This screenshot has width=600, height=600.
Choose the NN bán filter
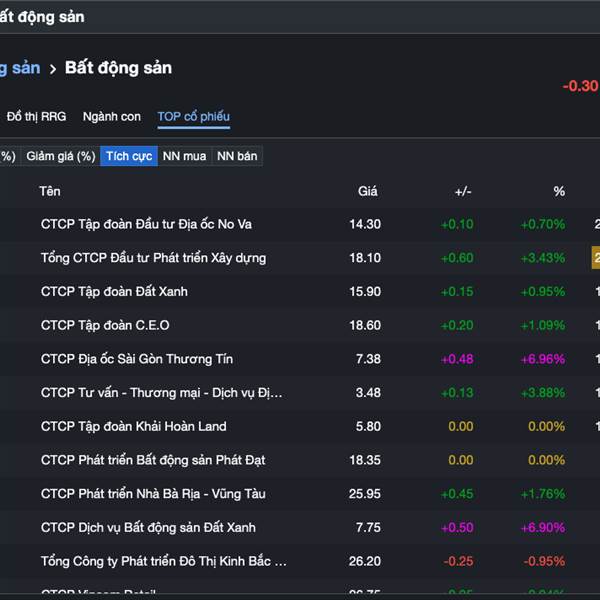(x=237, y=156)
